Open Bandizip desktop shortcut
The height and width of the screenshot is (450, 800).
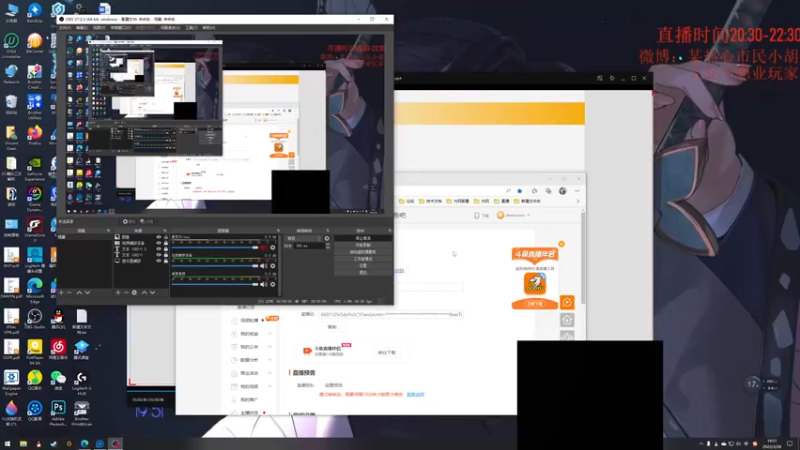pyautogui.click(x=35, y=11)
